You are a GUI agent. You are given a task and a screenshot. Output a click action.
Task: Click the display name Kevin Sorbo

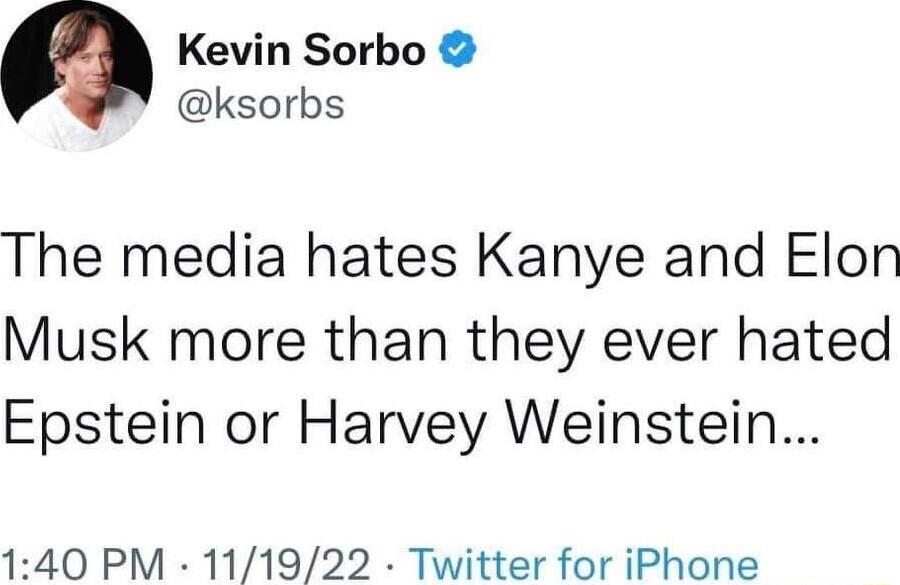(301, 51)
